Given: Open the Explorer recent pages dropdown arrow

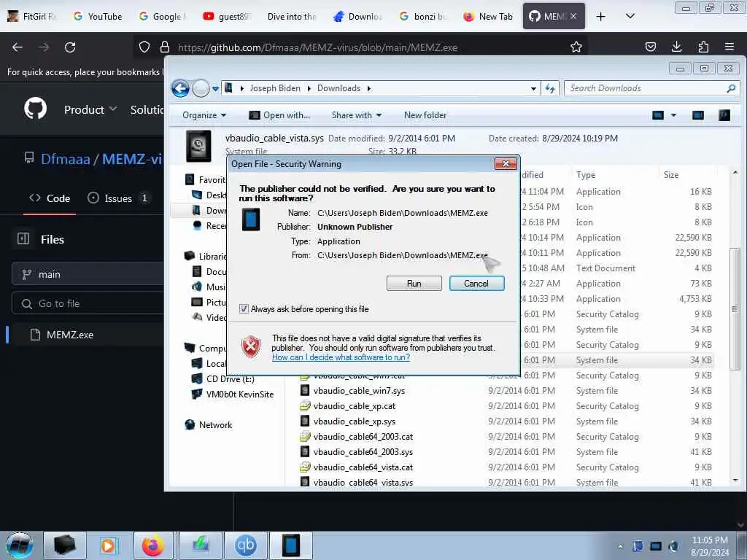Looking at the screenshot, I should click(x=215, y=88).
